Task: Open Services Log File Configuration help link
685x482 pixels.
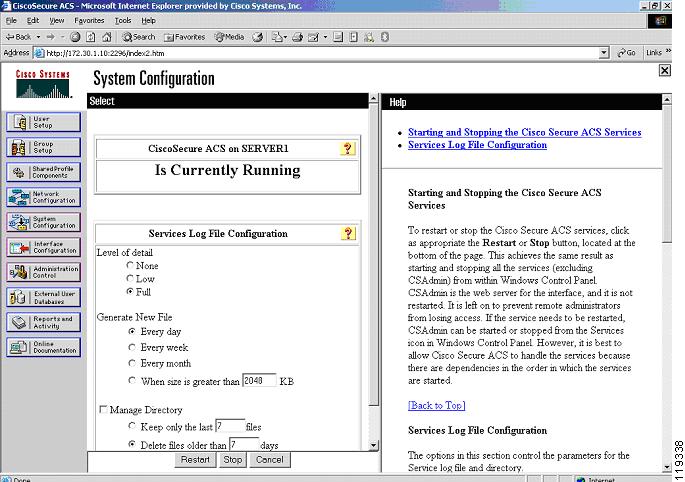Action: (x=477, y=145)
